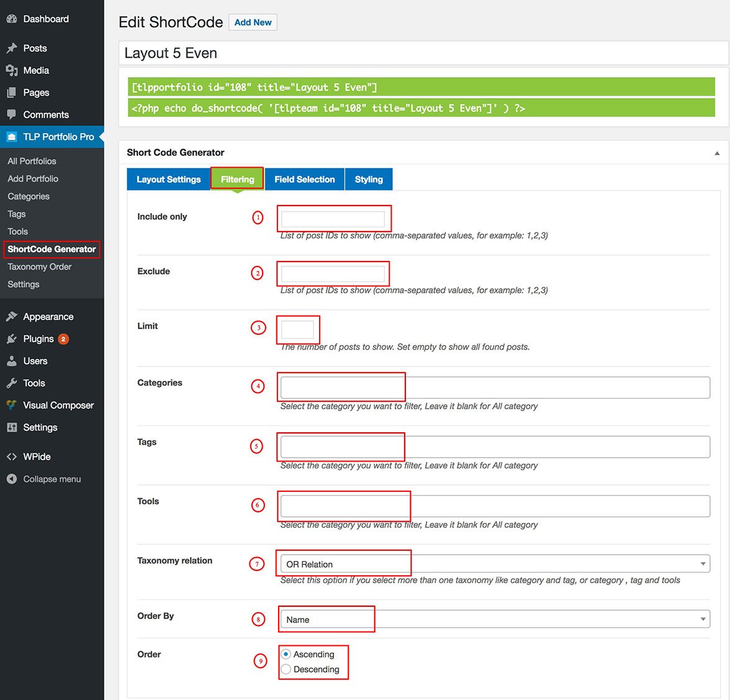Click the Tools wrench icon
The height and width of the screenshot is (700, 730).
coord(12,383)
